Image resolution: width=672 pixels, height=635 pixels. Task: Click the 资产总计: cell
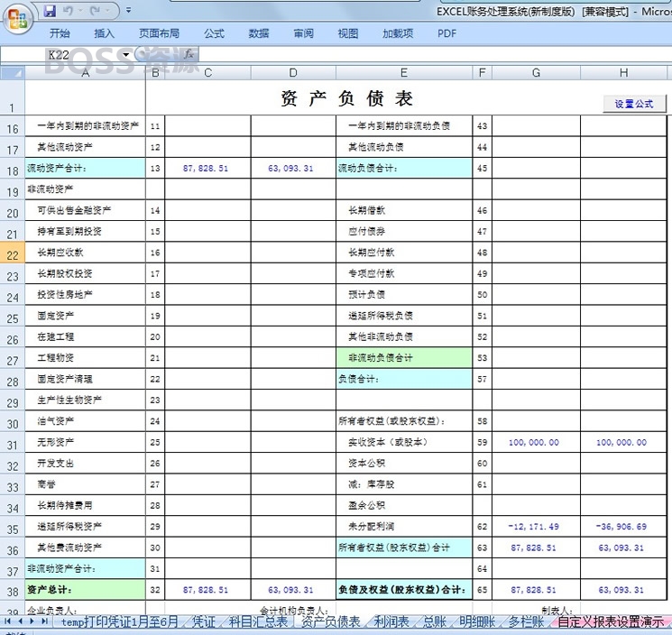tap(86, 590)
